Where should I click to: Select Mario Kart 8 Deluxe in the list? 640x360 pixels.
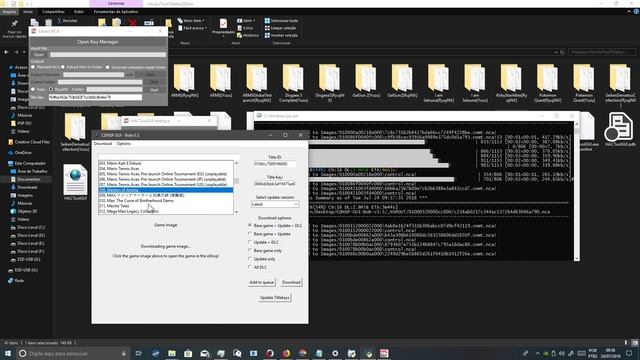point(166,163)
